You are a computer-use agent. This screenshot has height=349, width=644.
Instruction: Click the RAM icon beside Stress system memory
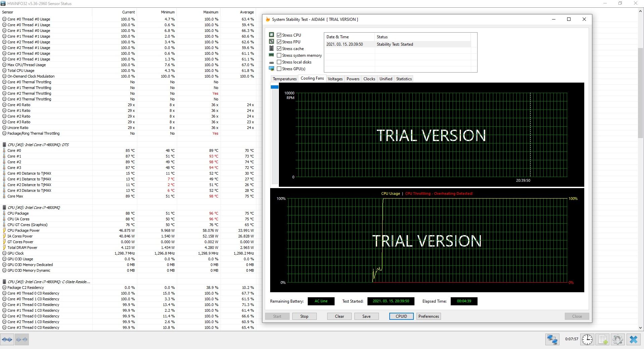pos(271,55)
